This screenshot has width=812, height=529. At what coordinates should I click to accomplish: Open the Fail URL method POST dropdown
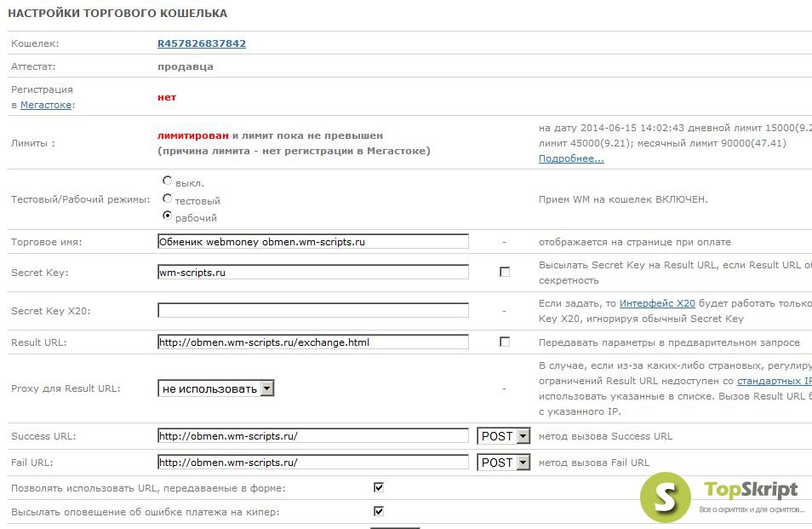click(504, 463)
